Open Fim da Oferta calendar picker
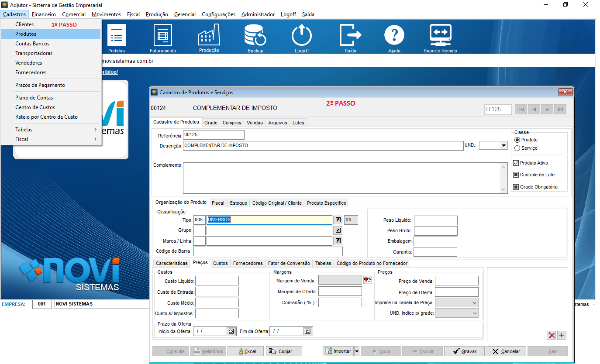This screenshot has width=600, height=364. pos(307,331)
